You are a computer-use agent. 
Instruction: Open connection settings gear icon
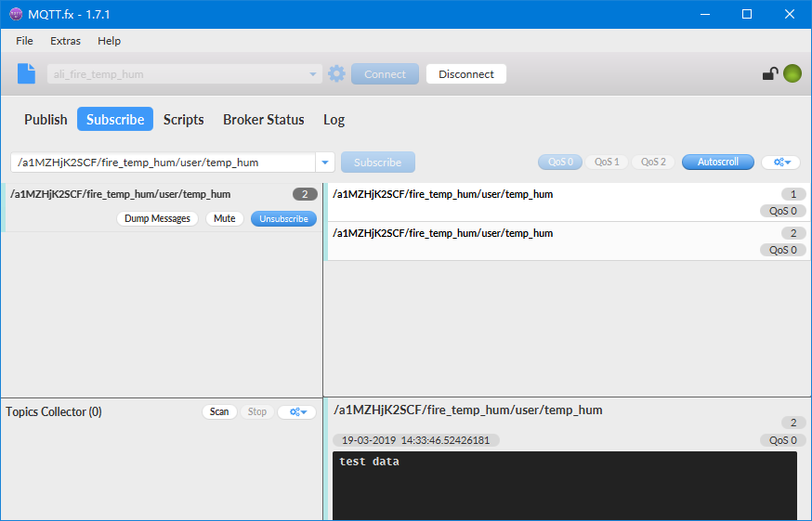click(336, 73)
